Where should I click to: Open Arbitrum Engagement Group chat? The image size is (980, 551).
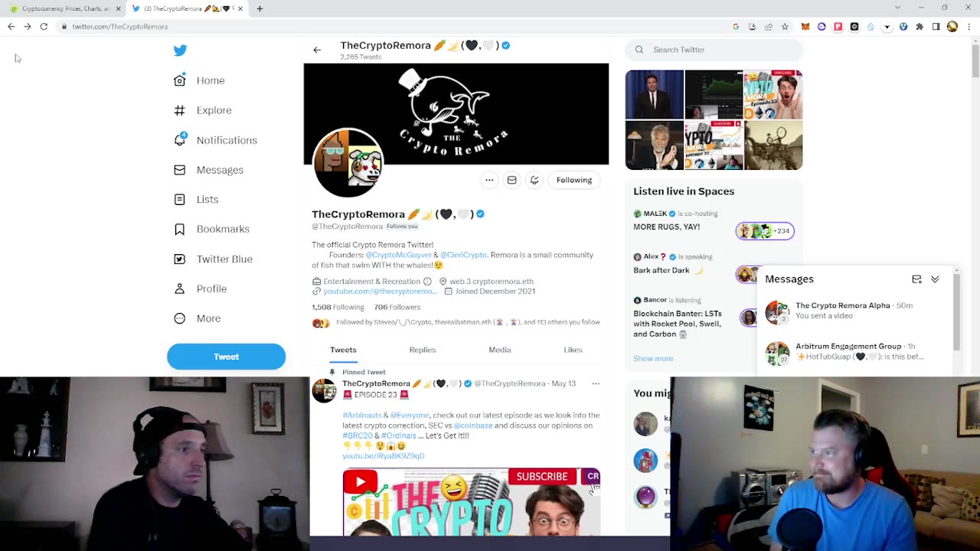click(x=856, y=352)
